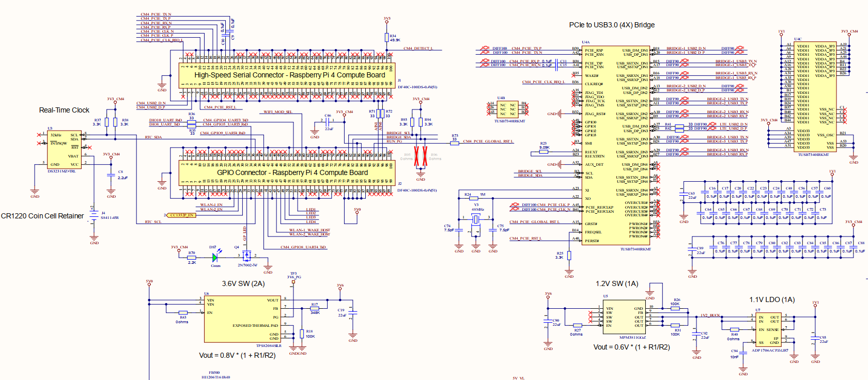
Task: Select resistor R25 3.3K
Action: tap(569, 255)
